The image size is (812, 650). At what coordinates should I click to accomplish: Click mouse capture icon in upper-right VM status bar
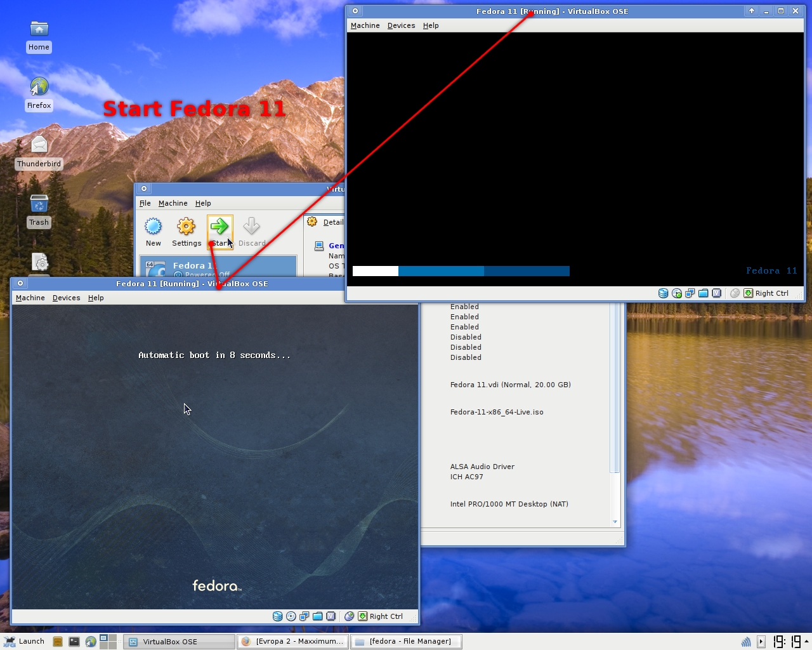735,293
